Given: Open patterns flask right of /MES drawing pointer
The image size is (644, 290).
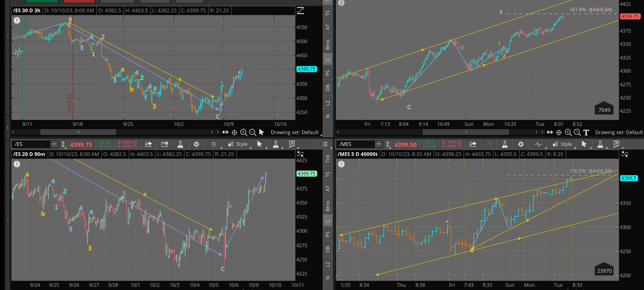Looking at the screenshot, I should (x=600, y=144).
